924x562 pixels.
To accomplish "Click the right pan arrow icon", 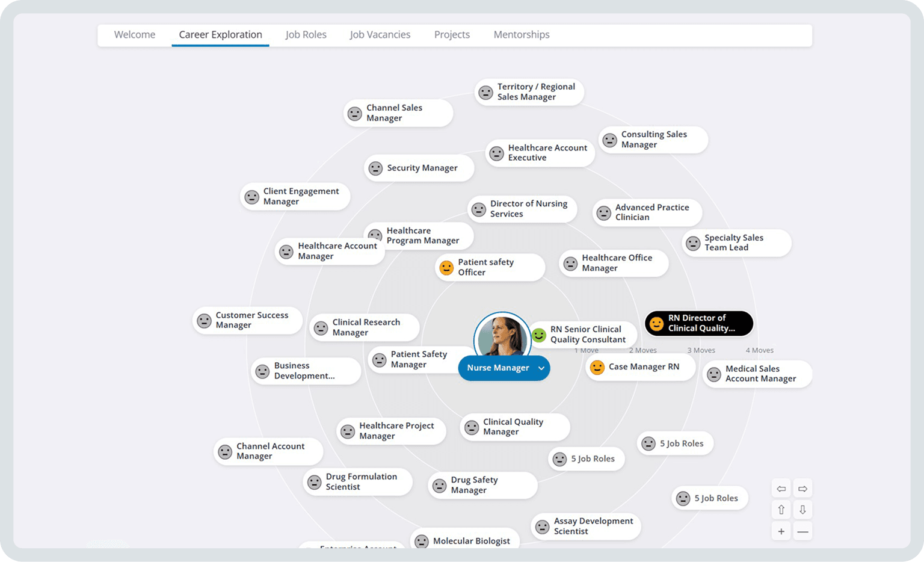I will [802, 488].
